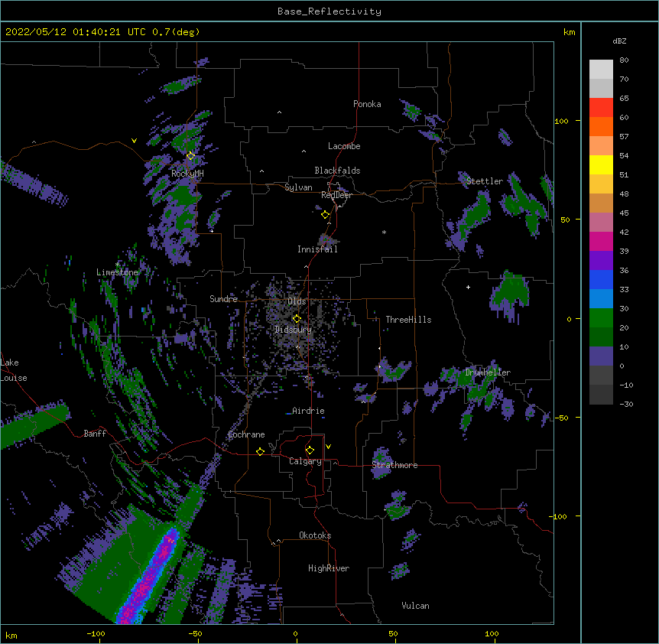Click the dBZ legend heading

click(x=619, y=41)
